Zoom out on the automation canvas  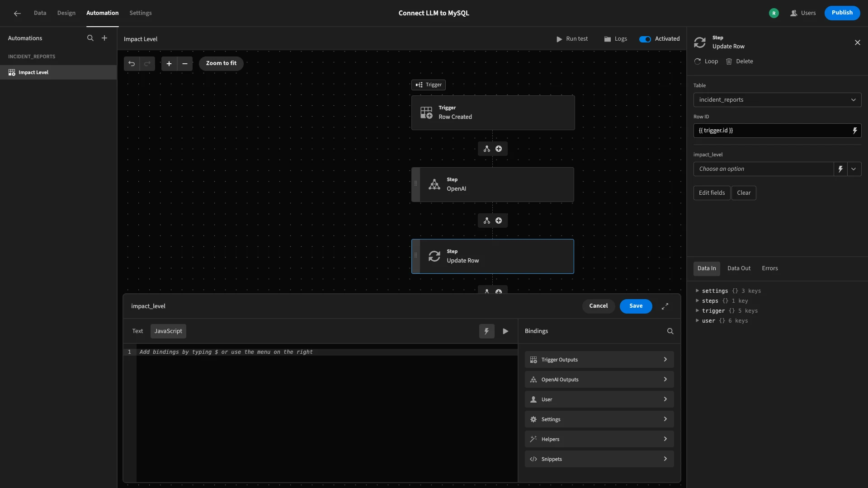tap(185, 64)
